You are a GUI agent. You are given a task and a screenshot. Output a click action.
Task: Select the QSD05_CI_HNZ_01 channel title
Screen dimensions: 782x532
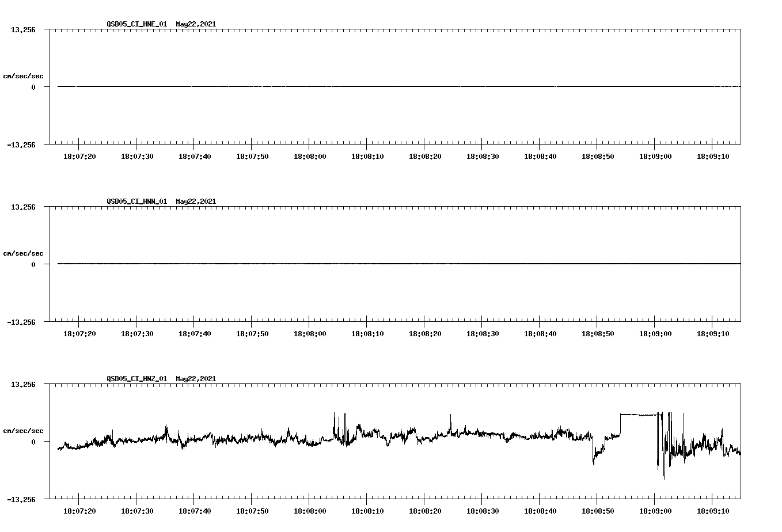pos(138,379)
